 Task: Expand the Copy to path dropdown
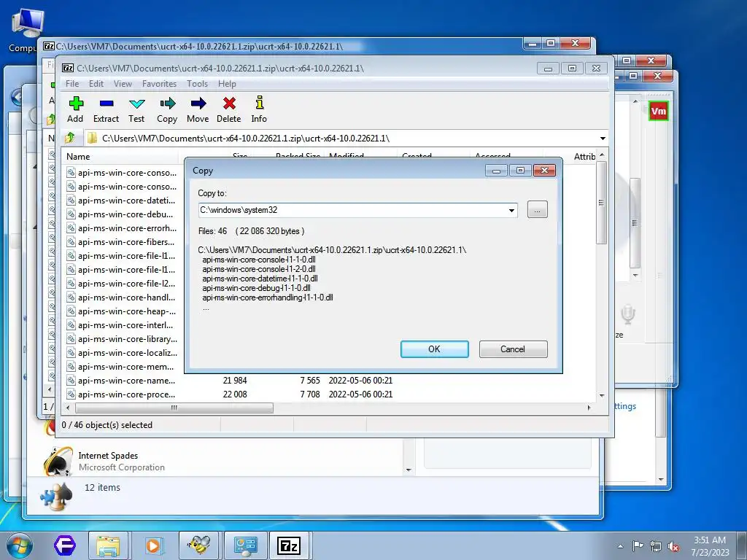click(x=511, y=210)
